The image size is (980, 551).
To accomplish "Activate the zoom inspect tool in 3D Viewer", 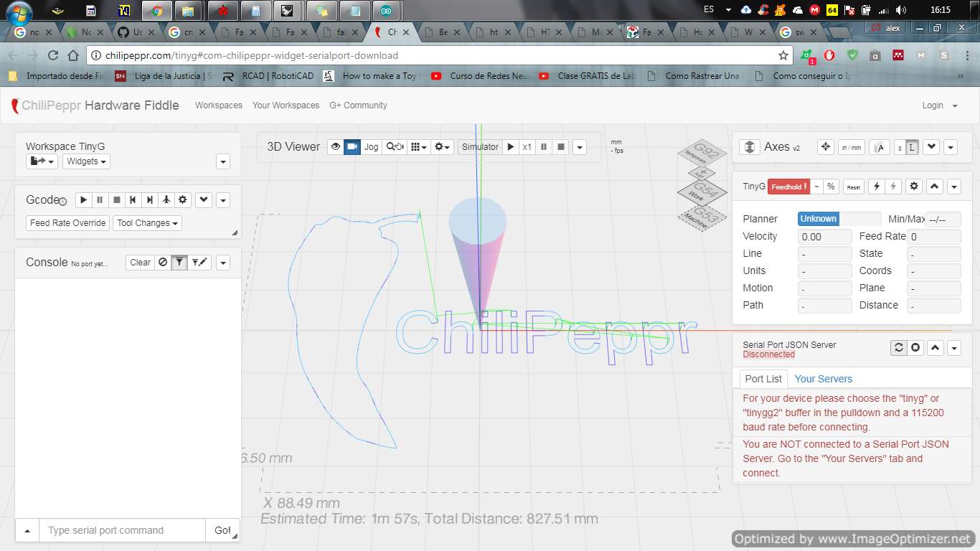I will pos(395,147).
